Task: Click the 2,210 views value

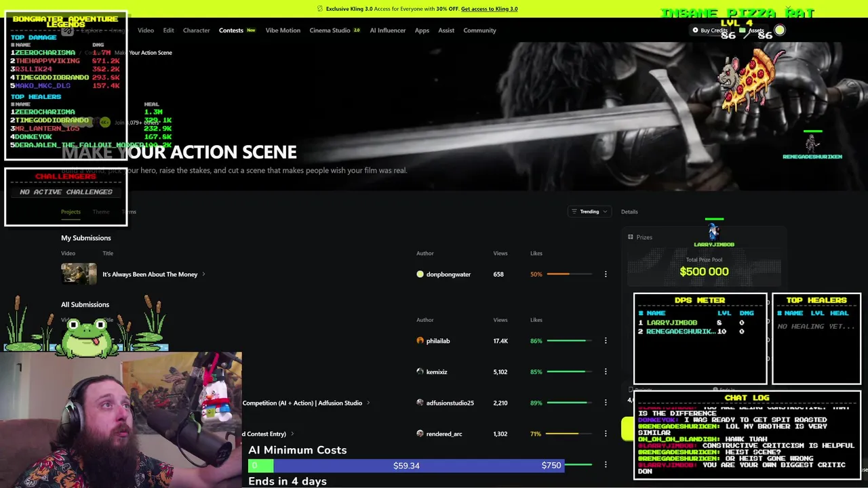Action: tap(500, 403)
